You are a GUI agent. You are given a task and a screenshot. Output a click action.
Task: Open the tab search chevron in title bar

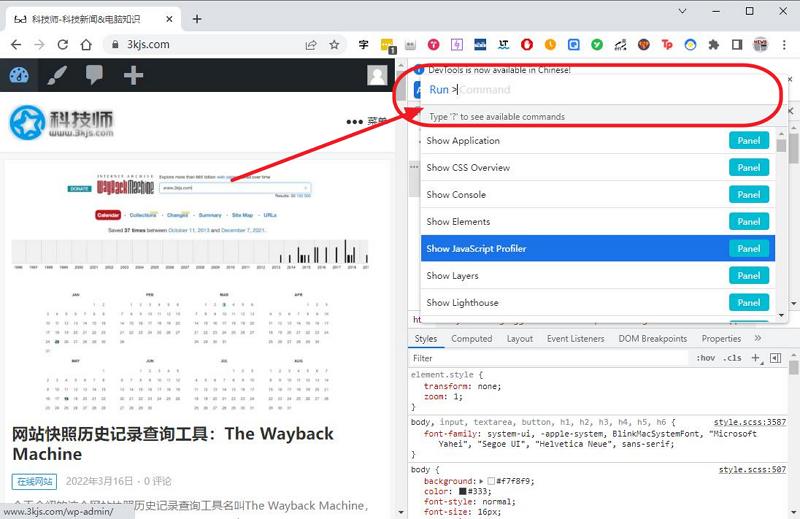coord(682,11)
